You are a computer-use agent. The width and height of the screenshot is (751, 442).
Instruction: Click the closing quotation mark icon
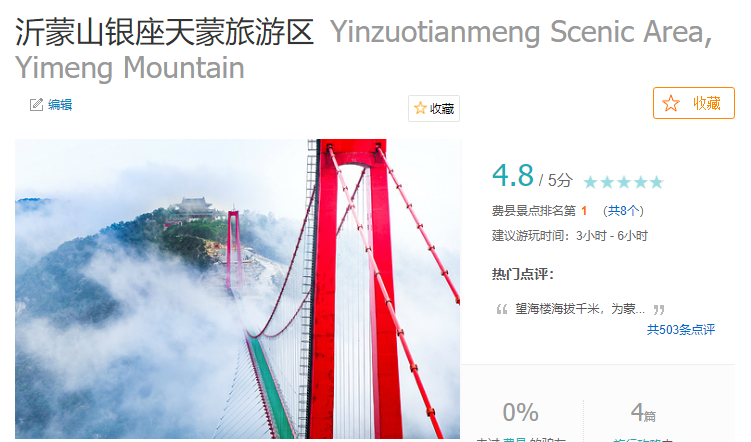click(x=659, y=309)
